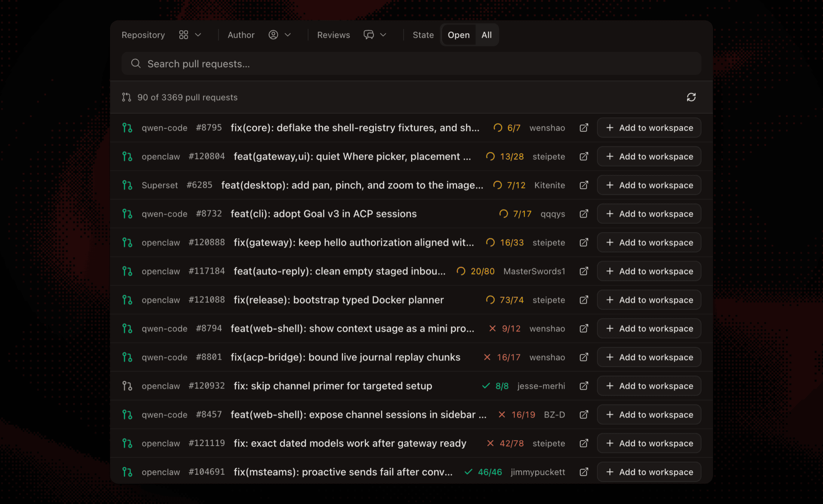Add PR #8457 to workspace
Screen dimensions: 823x504
point(649,415)
